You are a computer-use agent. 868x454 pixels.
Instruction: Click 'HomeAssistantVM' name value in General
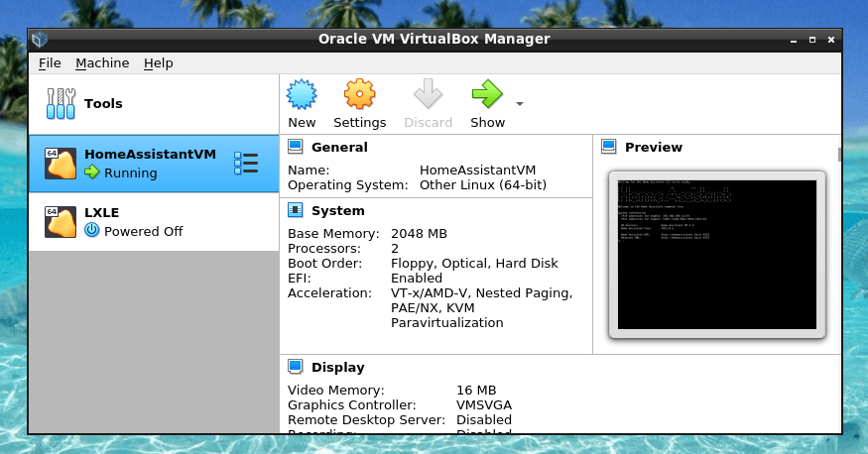click(477, 170)
